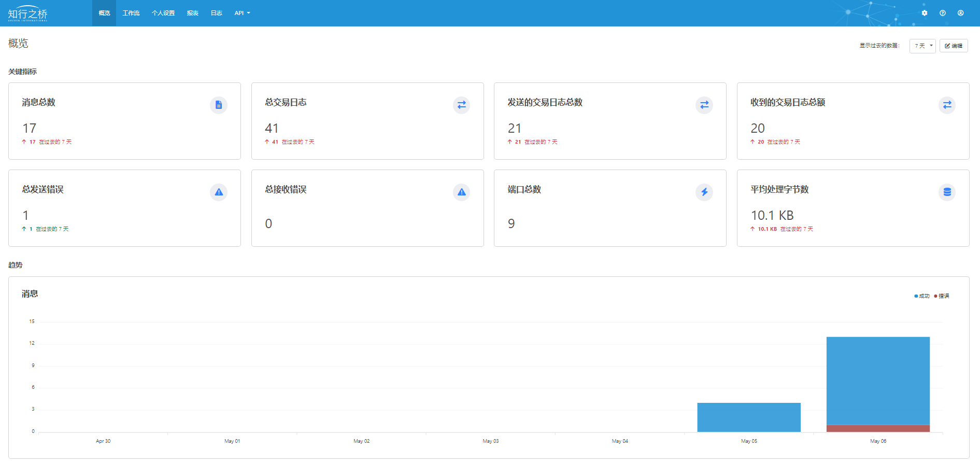Click the 知行之桥 logo

28,13
